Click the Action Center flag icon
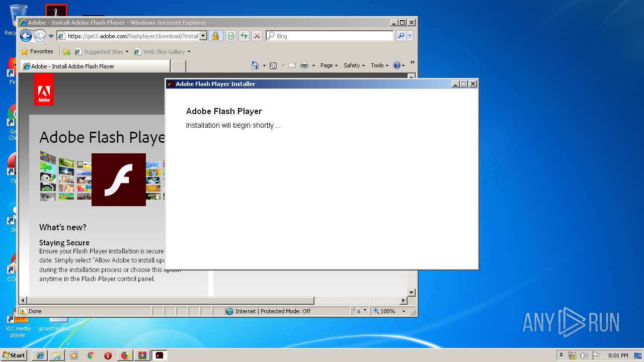The width and height of the screenshot is (644, 362). 596,355
